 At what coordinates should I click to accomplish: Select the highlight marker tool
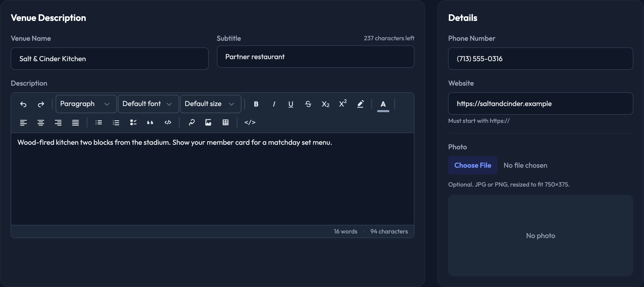pos(360,104)
